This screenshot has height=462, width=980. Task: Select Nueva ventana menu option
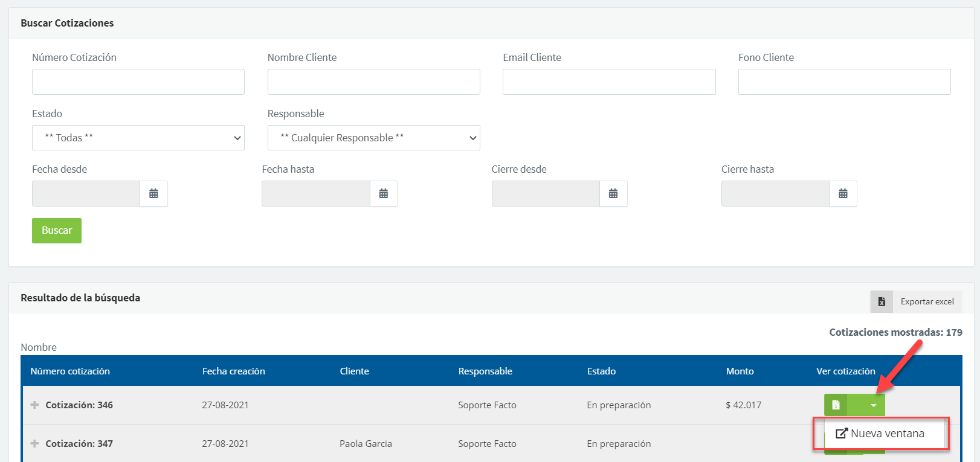coord(880,434)
